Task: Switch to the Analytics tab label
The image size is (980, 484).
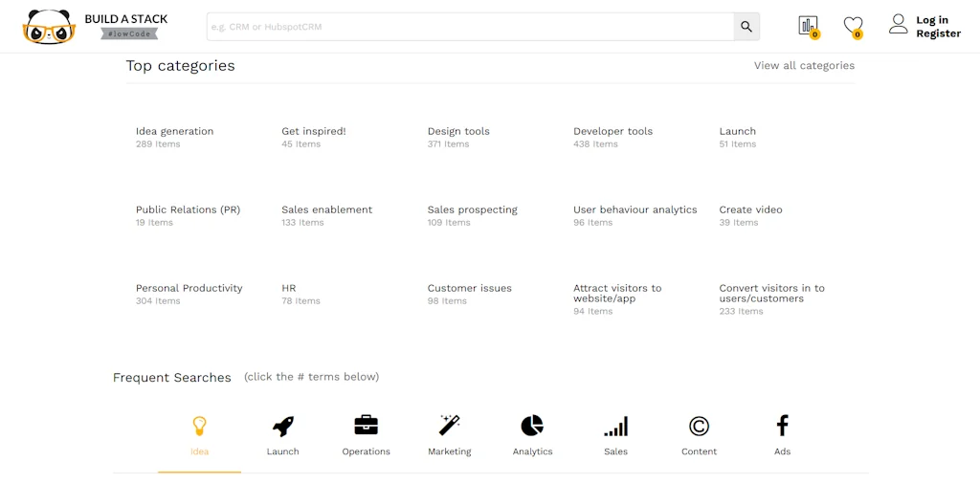Action: point(532,451)
